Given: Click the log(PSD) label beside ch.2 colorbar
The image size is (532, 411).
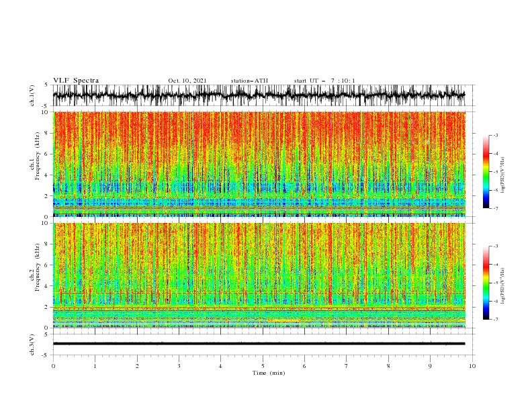Looking at the screenshot, I should click(502, 287).
